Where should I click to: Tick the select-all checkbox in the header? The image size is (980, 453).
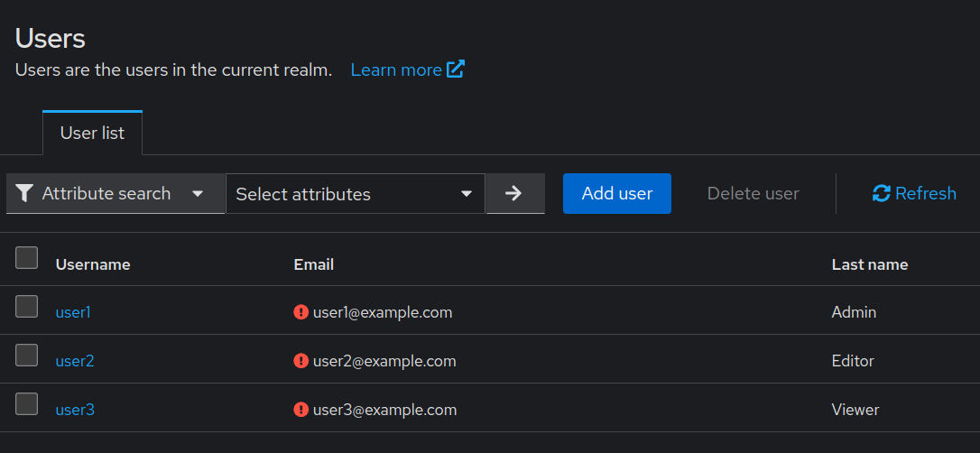coord(26,257)
